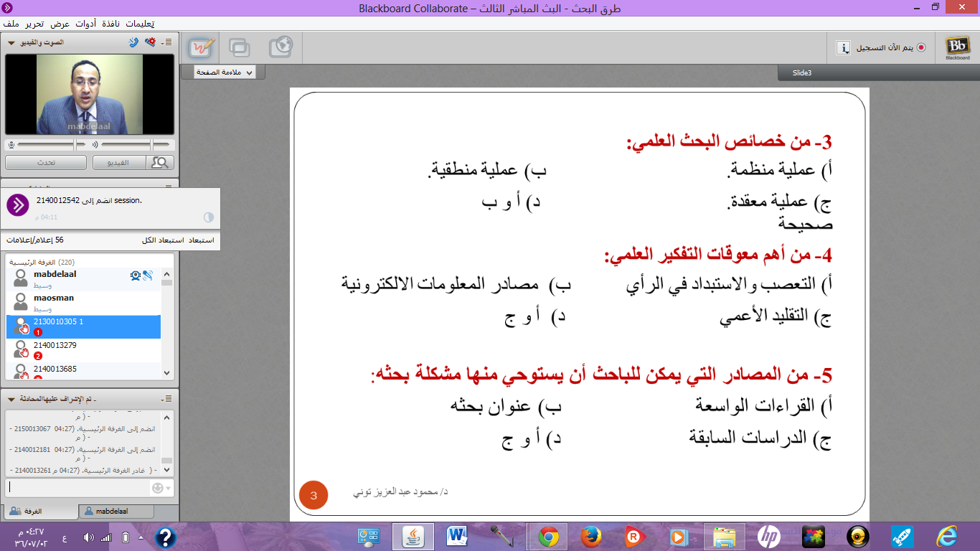The image size is (980, 551).
Task: Switch to Web Tour globe icon
Action: pyautogui.click(x=281, y=48)
